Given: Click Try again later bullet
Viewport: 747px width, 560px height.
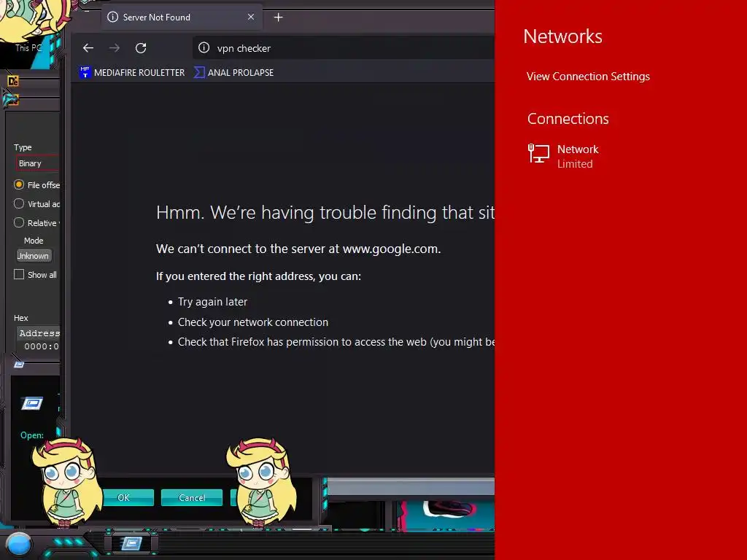Looking at the screenshot, I should pyautogui.click(x=212, y=302).
